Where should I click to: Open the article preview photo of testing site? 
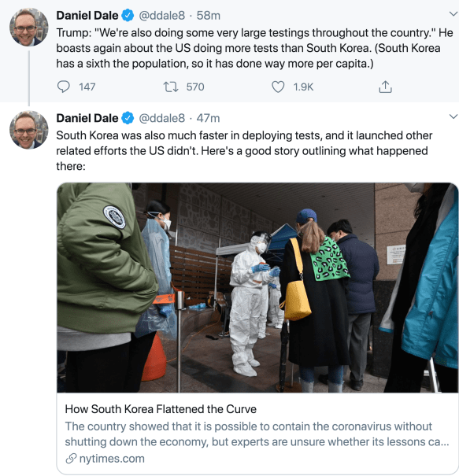coord(257,287)
